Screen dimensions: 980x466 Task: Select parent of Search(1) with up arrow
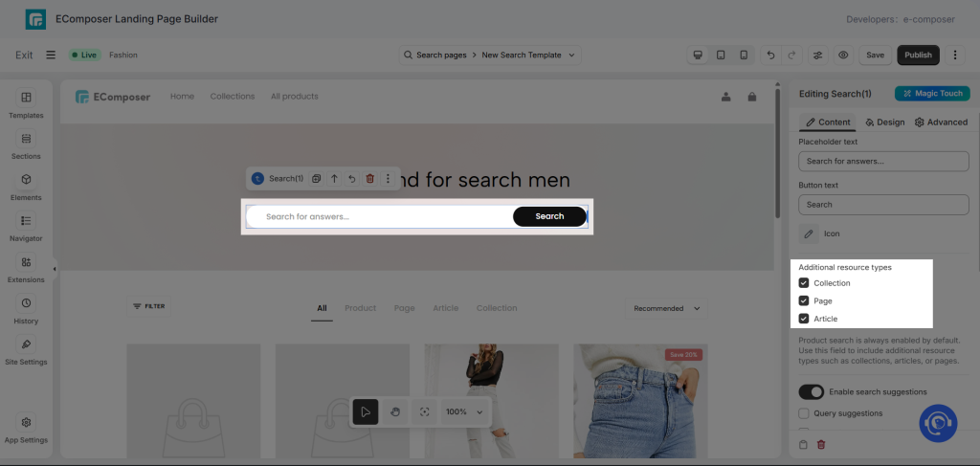pos(334,179)
